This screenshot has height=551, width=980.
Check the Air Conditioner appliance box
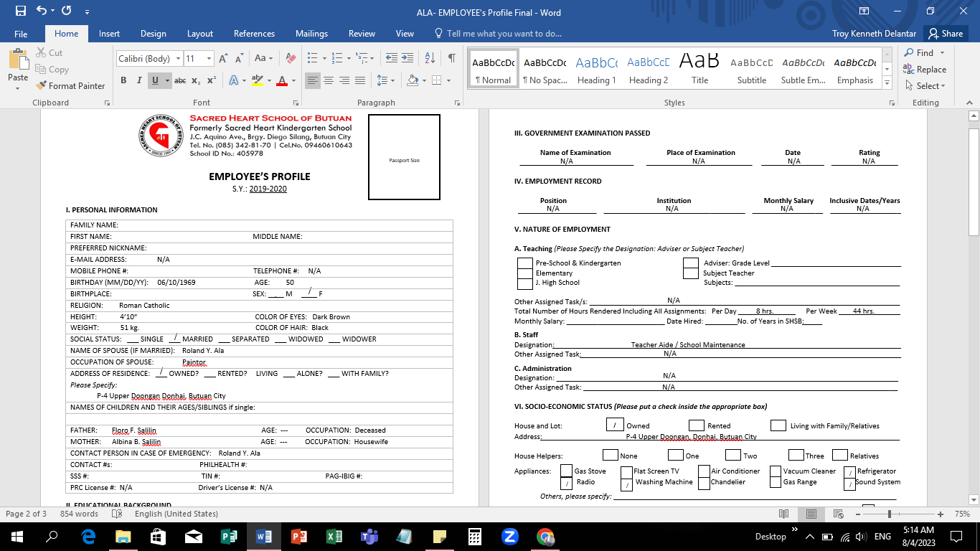point(703,471)
